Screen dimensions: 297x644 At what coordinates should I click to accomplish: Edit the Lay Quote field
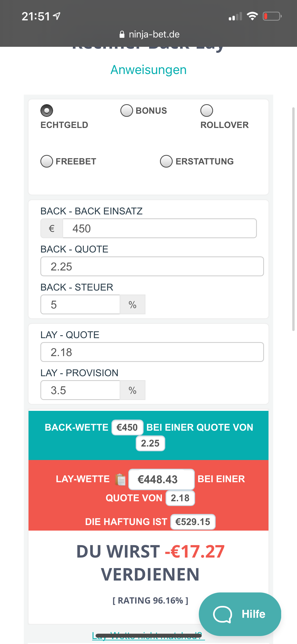[152, 352]
